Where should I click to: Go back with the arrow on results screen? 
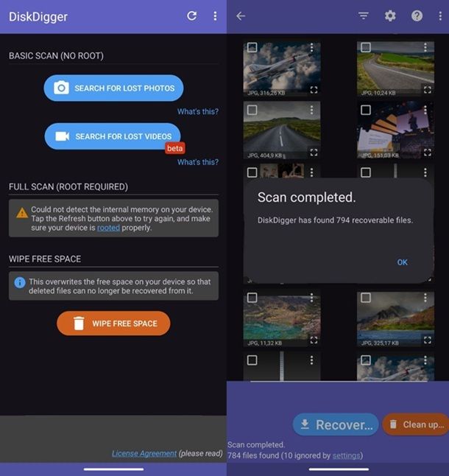pos(241,15)
